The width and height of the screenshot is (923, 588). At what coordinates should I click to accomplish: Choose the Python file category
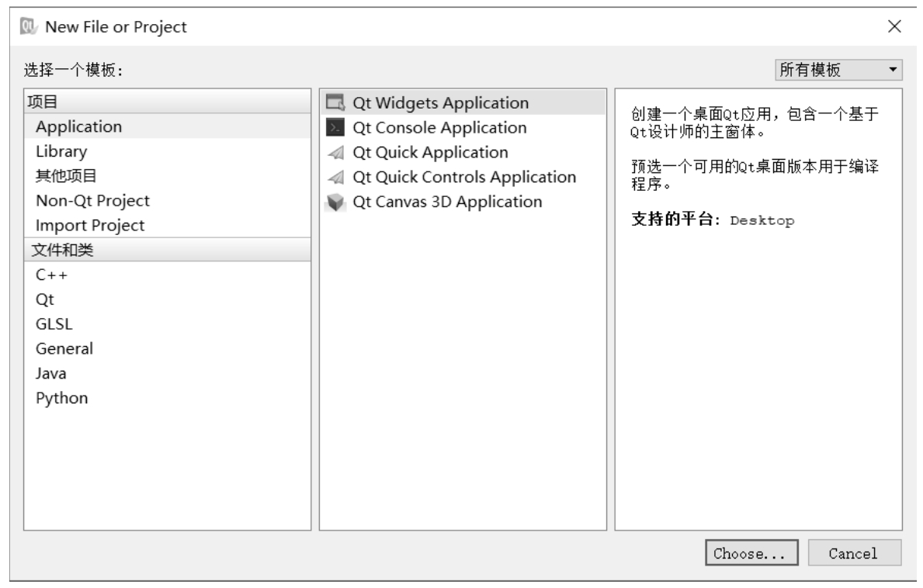(167, 398)
